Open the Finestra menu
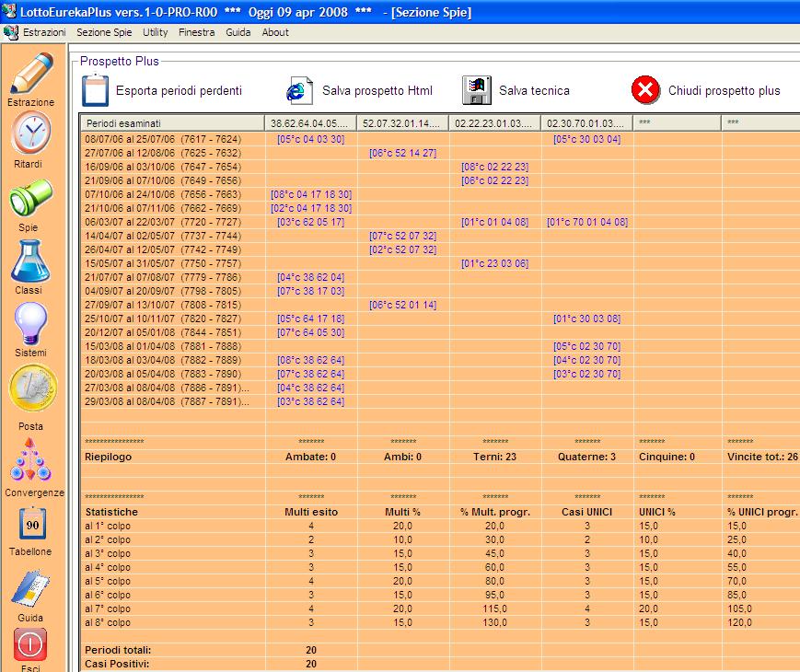This screenshot has width=800, height=672. pos(196,32)
